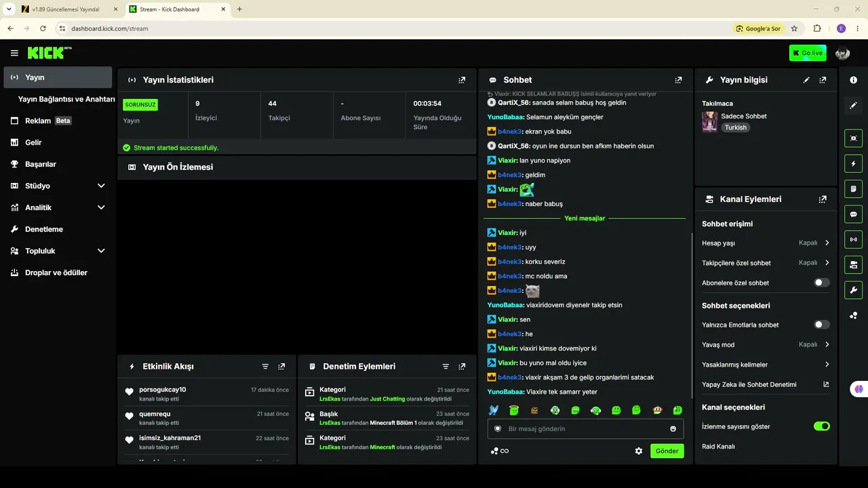The width and height of the screenshot is (868, 488).
Task: Click the Google'a Sor button in address bar
Action: tap(758, 28)
